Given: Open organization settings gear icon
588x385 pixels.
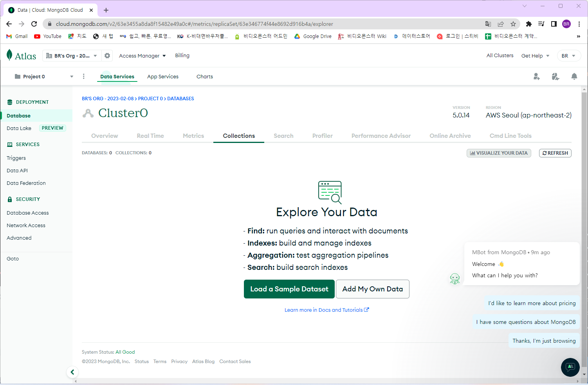Looking at the screenshot, I should click(107, 56).
